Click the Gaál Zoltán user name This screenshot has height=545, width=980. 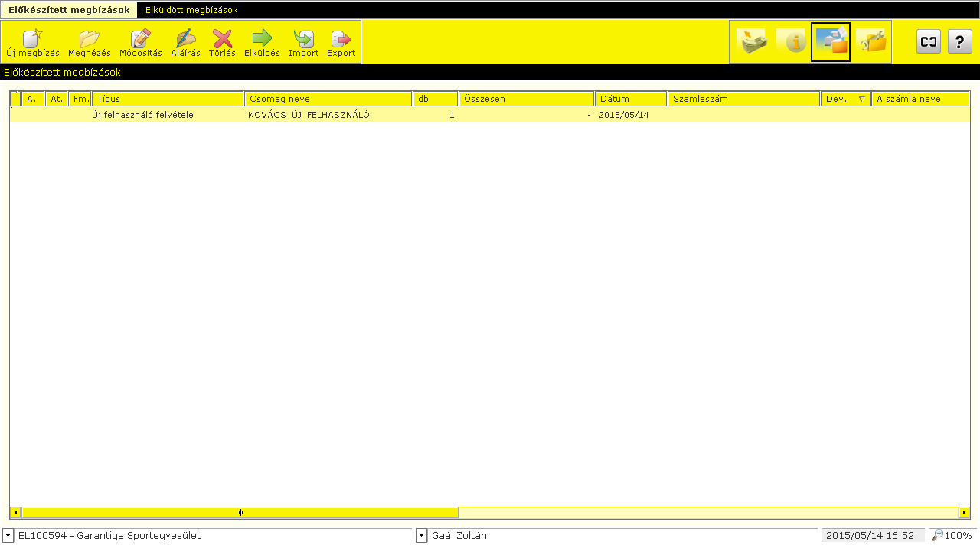(x=459, y=536)
